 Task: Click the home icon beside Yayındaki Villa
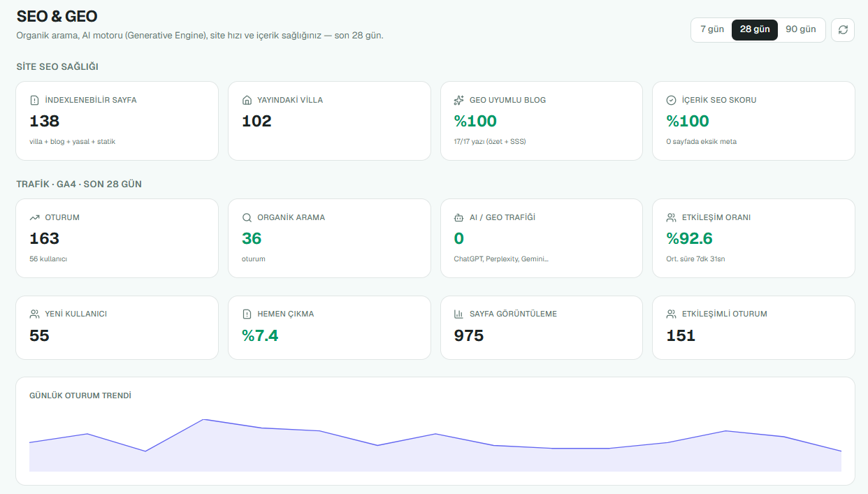pos(247,100)
